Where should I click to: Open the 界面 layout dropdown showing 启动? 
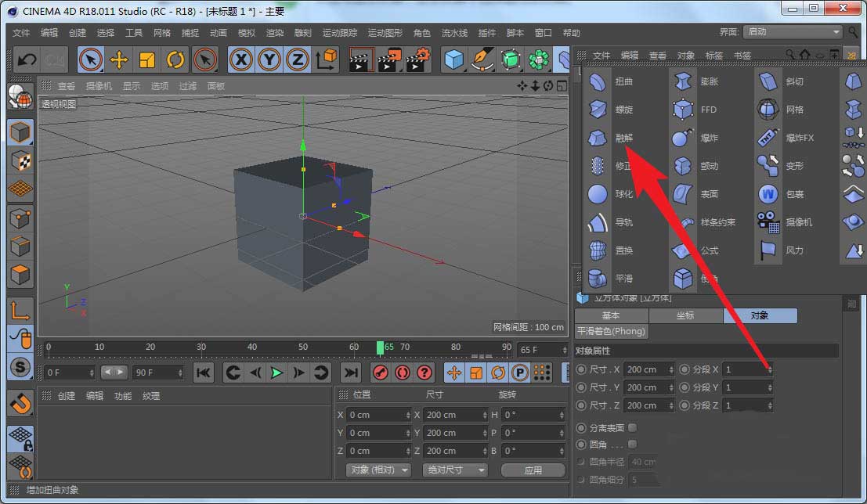pos(793,32)
